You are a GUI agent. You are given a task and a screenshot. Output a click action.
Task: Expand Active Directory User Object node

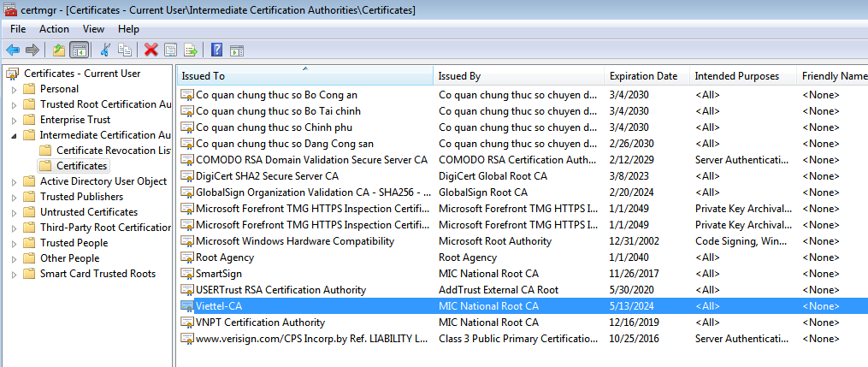click(14, 181)
